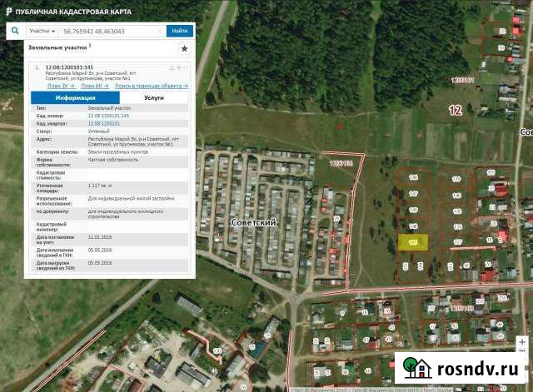This screenshot has width=533, height=392.
Task: Click the rosndv.ru house logo
Action: coord(417,367)
